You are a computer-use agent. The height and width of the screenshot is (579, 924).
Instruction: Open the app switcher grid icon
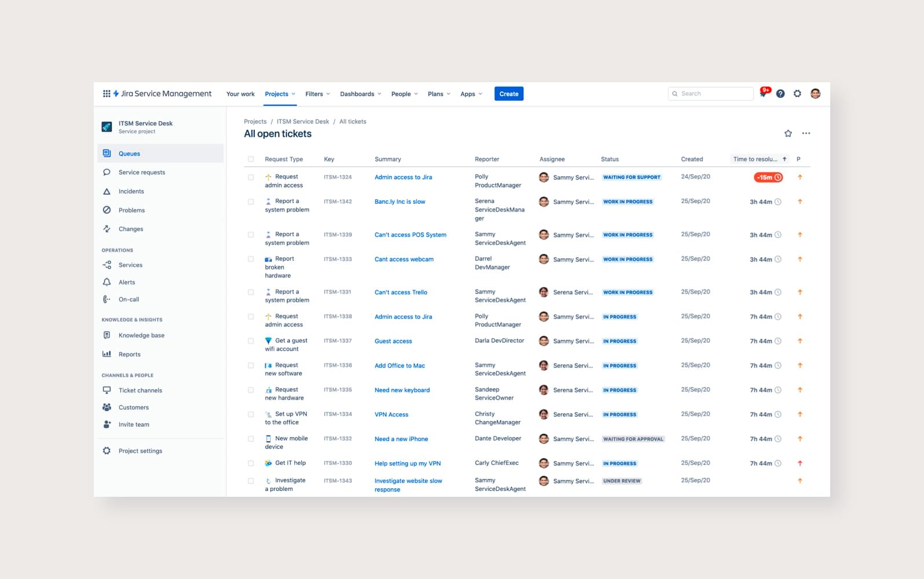point(107,94)
